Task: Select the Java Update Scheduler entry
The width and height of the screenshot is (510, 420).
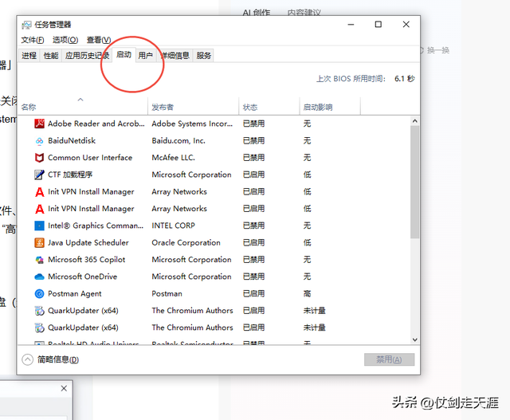Action: 88,243
